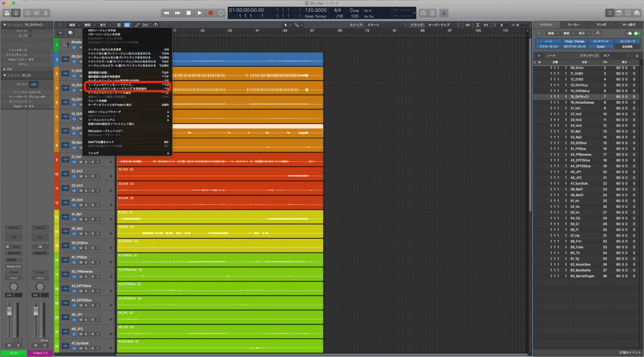The width and height of the screenshot is (644, 357).
Task: Toggle the metronome icon in the control bar
Action: [444, 13]
